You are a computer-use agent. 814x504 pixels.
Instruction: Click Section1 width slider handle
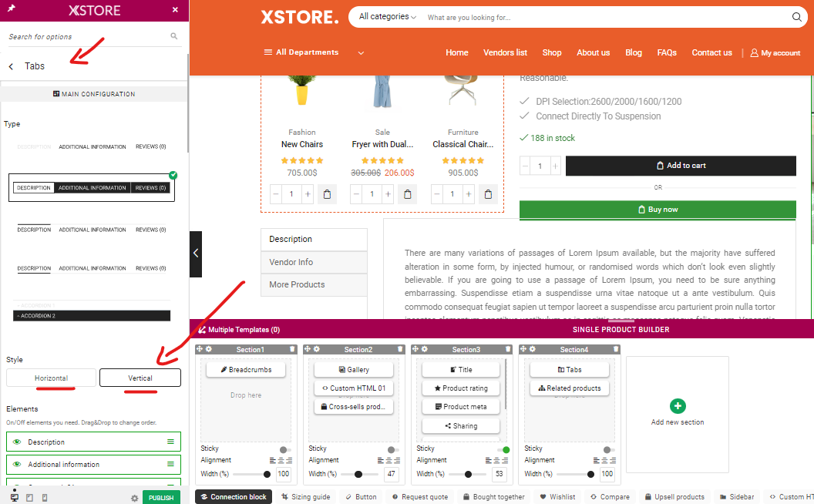pyautogui.click(x=267, y=474)
